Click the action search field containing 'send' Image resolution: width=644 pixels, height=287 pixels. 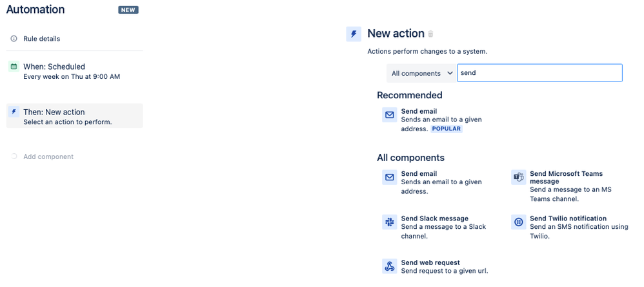tap(539, 73)
